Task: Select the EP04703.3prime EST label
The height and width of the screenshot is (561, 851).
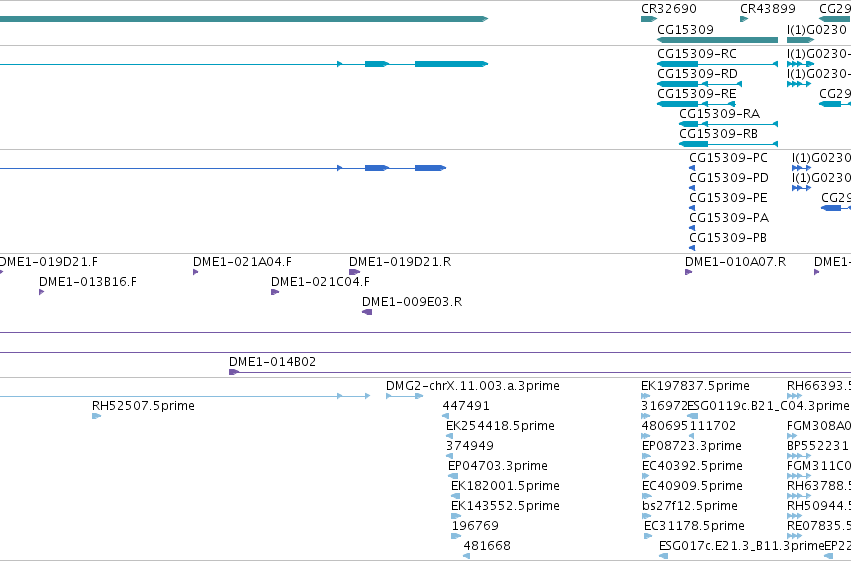Action: 498,466
